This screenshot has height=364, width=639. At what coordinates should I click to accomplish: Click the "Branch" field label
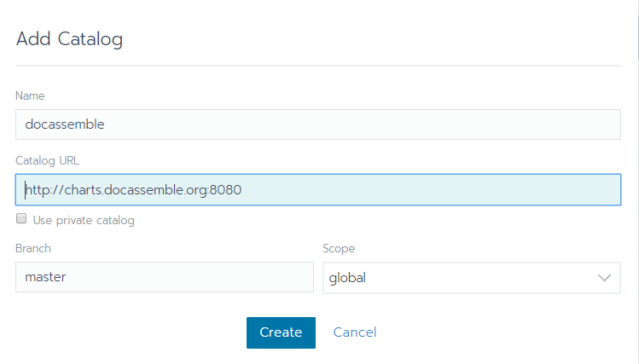[x=33, y=249]
